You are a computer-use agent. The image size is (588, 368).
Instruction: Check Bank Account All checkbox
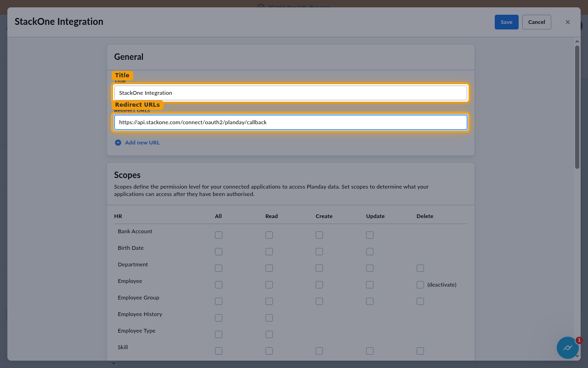click(x=219, y=235)
